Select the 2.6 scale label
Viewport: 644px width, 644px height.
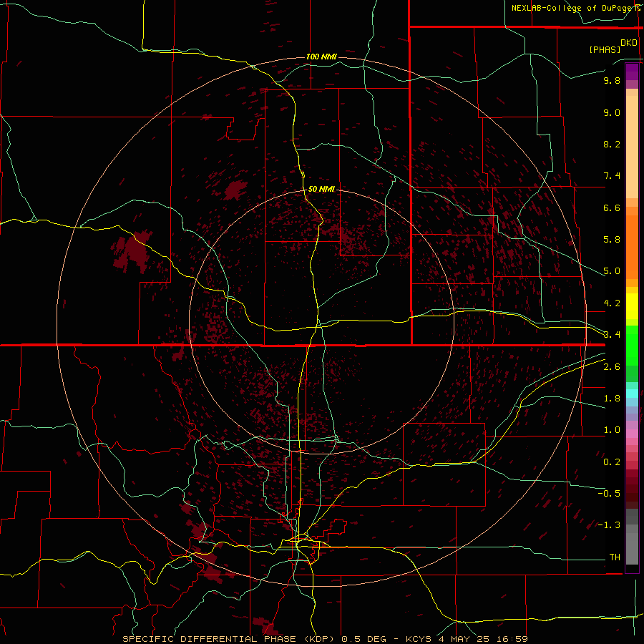(612, 367)
